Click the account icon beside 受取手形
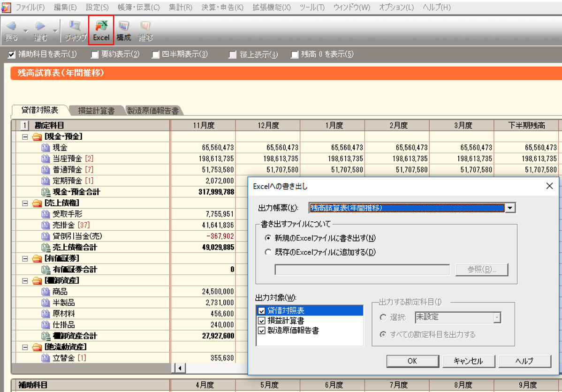Image resolution: width=562 pixels, height=392 pixels. point(45,214)
